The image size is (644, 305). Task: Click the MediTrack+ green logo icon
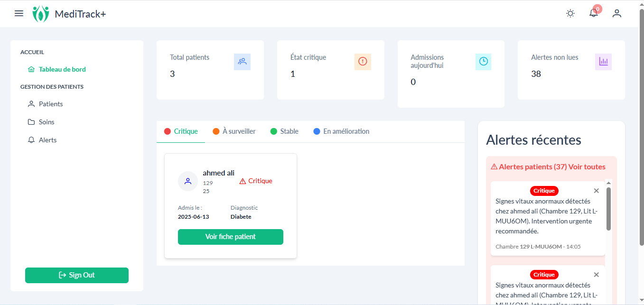point(41,14)
